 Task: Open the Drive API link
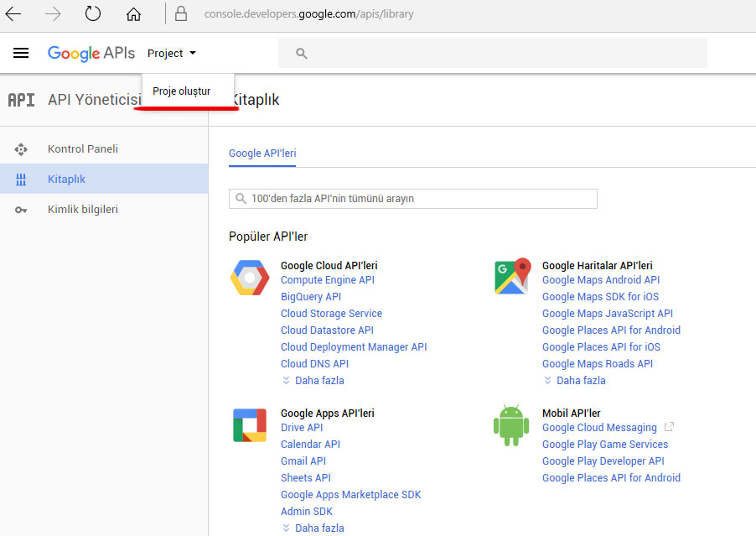coord(302,428)
